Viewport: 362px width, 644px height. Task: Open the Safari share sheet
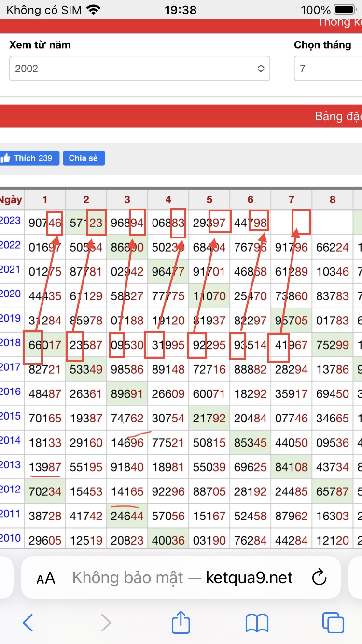[181, 622]
